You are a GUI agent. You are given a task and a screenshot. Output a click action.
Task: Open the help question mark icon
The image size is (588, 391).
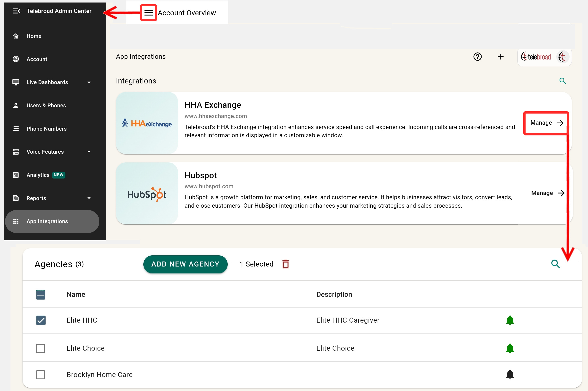coord(477,57)
